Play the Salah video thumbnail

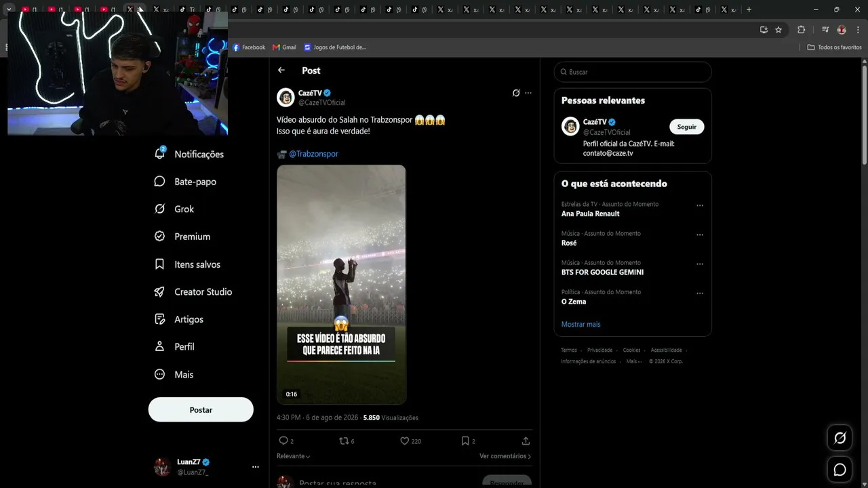click(341, 285)
